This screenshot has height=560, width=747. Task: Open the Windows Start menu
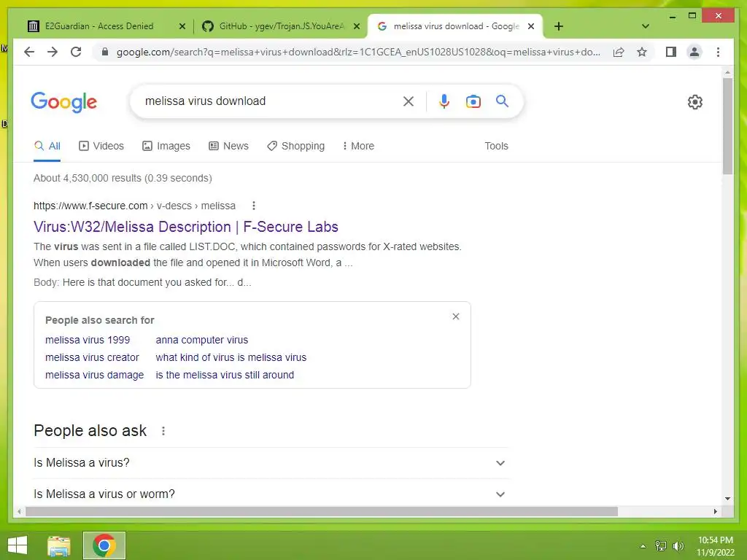(x=18, y=545)
